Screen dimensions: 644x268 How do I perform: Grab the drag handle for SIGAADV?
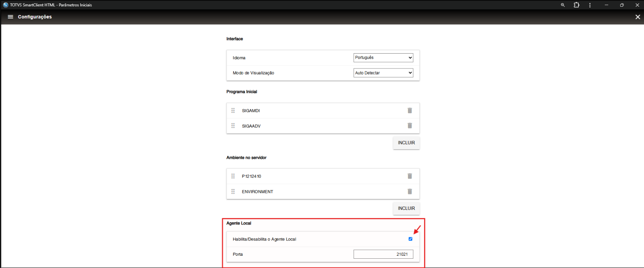pos(233,126)
